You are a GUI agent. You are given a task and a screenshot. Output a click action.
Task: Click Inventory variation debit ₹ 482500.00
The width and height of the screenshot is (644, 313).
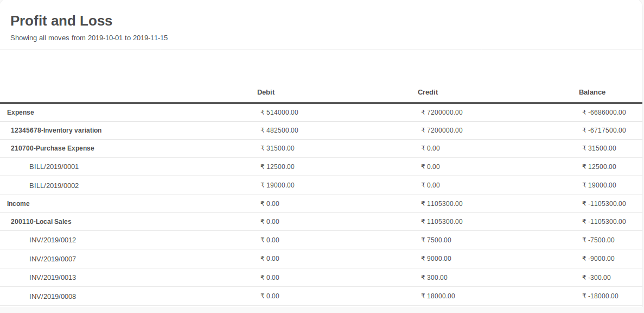tap(279, 130)
